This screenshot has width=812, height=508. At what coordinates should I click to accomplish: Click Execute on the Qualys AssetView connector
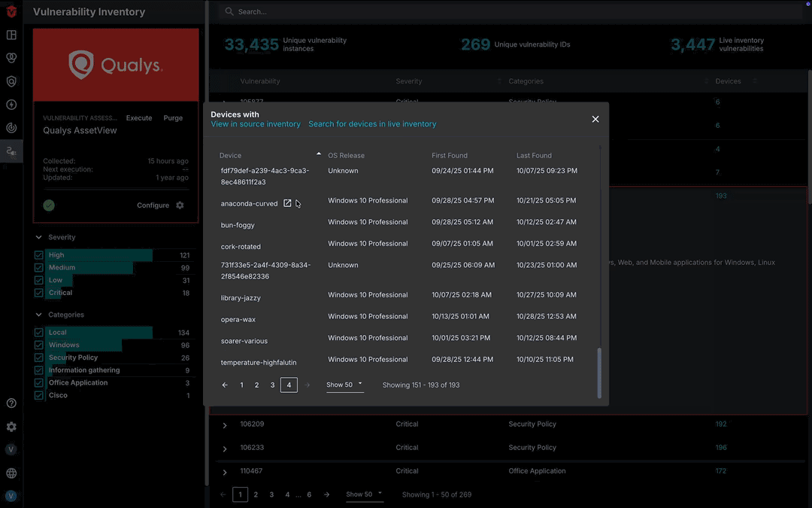coord(138,117)
